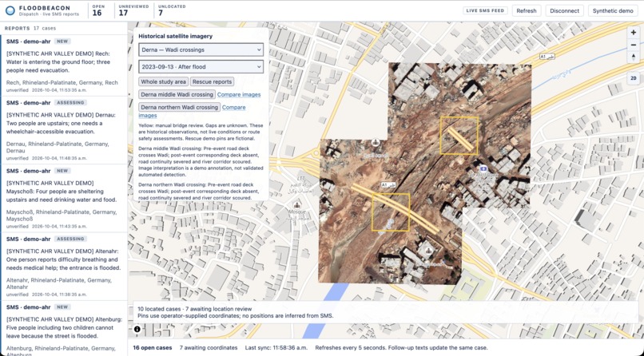Click the REPORTS 17 cases header
Image resolution: width=644 pixels, height=356 pixels.
pyautogui.click(x=30, y=28)
